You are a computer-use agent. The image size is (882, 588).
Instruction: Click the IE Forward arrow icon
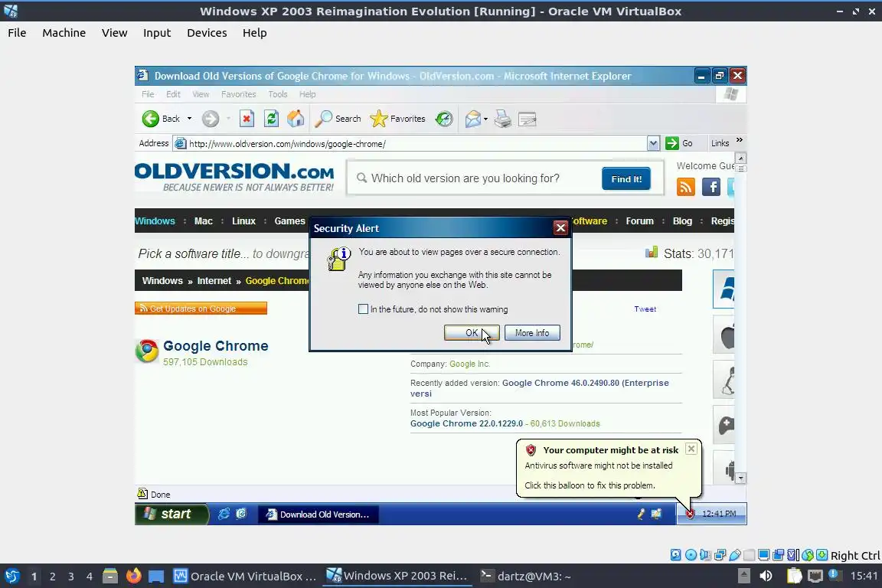(x=211, y=119)
